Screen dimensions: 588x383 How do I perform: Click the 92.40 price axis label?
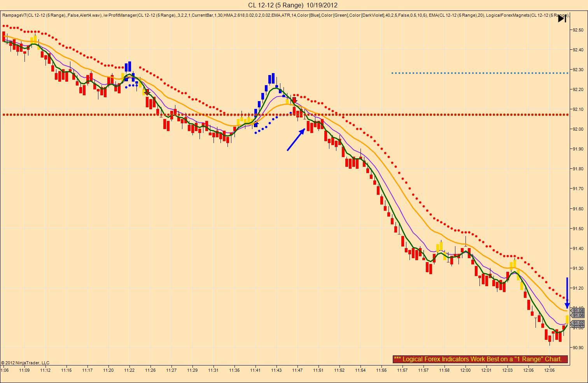(578, 50)
